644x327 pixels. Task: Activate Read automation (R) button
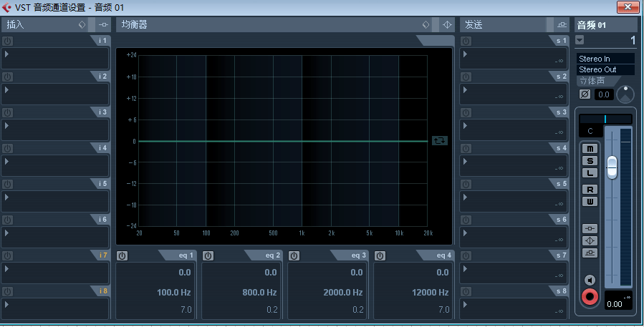pyautogui.click(x=590, y=190)
